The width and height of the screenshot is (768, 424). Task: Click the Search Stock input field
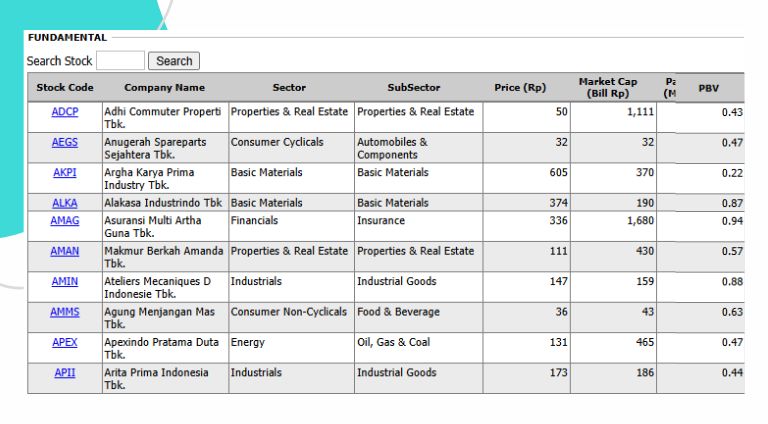[120, 61]
